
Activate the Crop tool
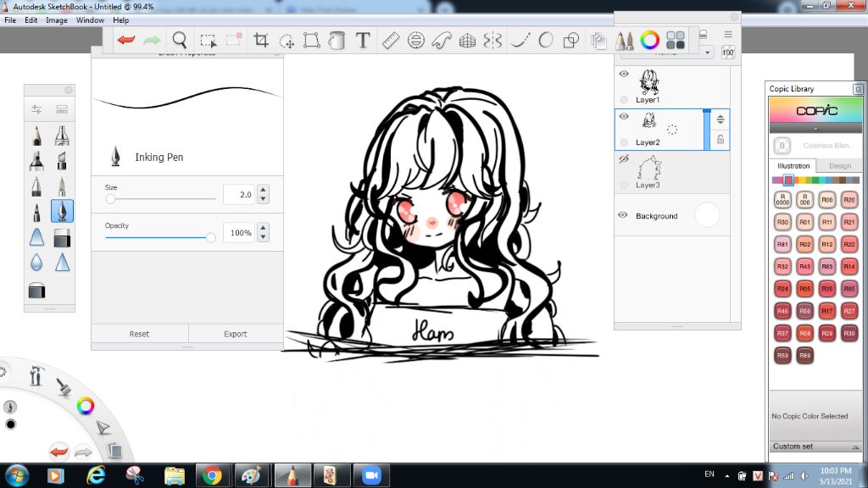click(x=261, y=40)
